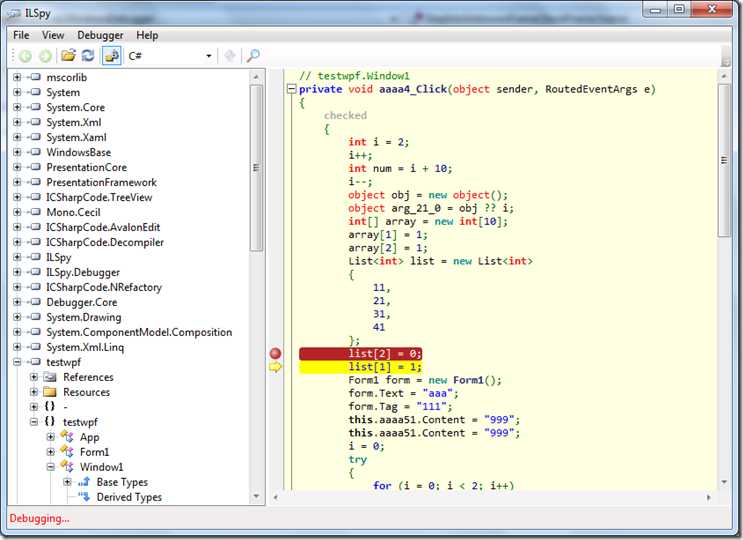
Task: Select Derived Types under Window1
Action: click(128, 497)
